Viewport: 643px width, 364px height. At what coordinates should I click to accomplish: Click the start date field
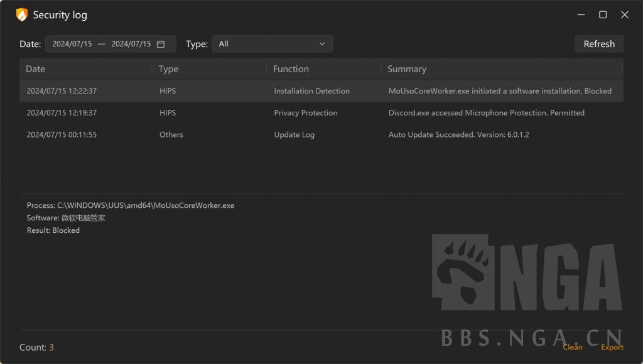coord(72,44)
